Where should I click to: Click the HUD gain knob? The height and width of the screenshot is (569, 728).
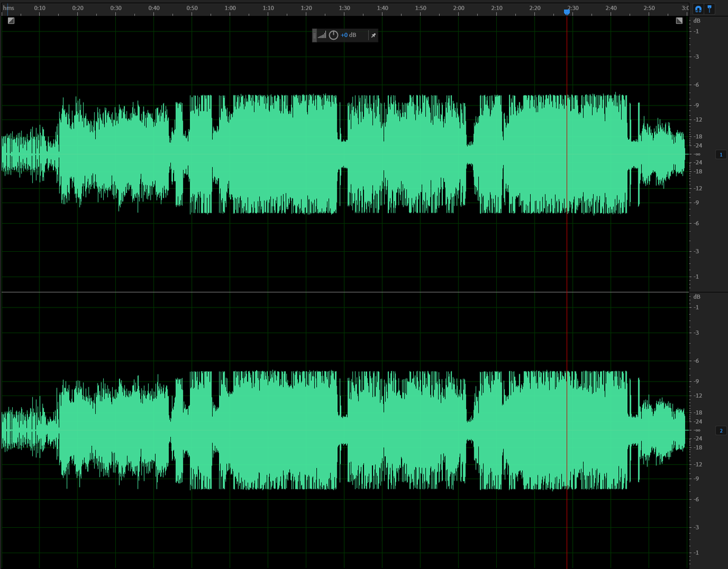click(334, 35)
